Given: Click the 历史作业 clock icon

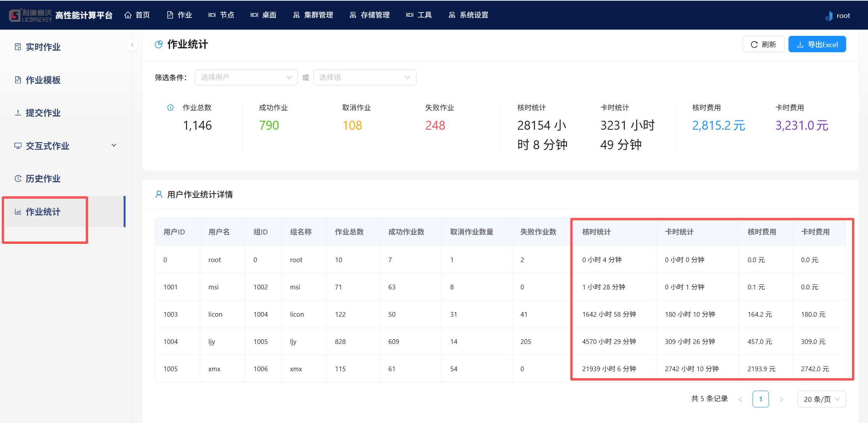Looking at the screenshot, I should click(x=18, y=179).
